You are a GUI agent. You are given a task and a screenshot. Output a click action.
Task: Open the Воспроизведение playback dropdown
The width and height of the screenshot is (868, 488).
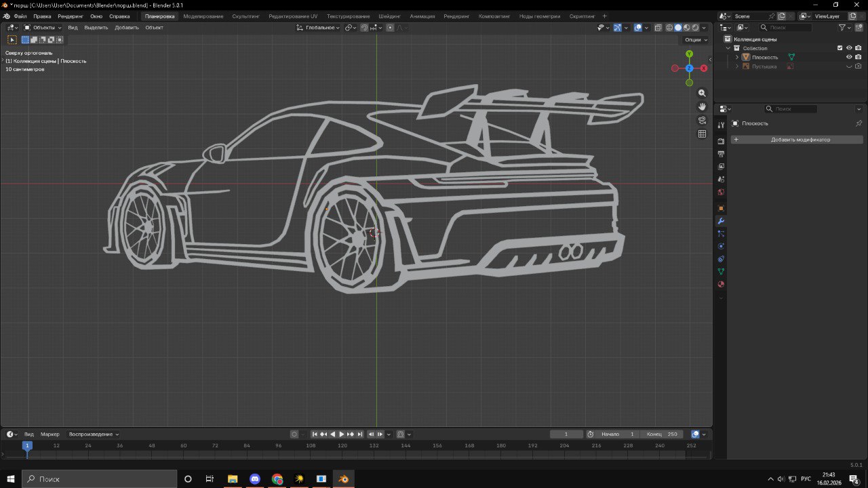coord(94,434)
